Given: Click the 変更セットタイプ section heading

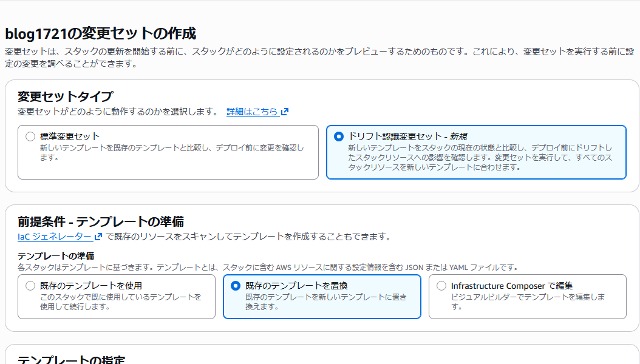Looking at the screenshot, I should tap(65, 96).
